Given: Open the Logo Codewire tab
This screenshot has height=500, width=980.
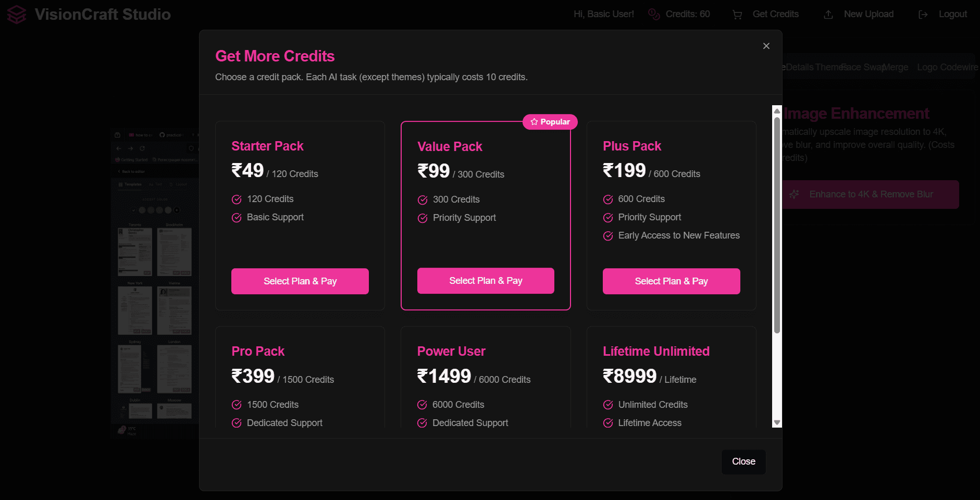Looking at the screenshot, I should 947,67.
